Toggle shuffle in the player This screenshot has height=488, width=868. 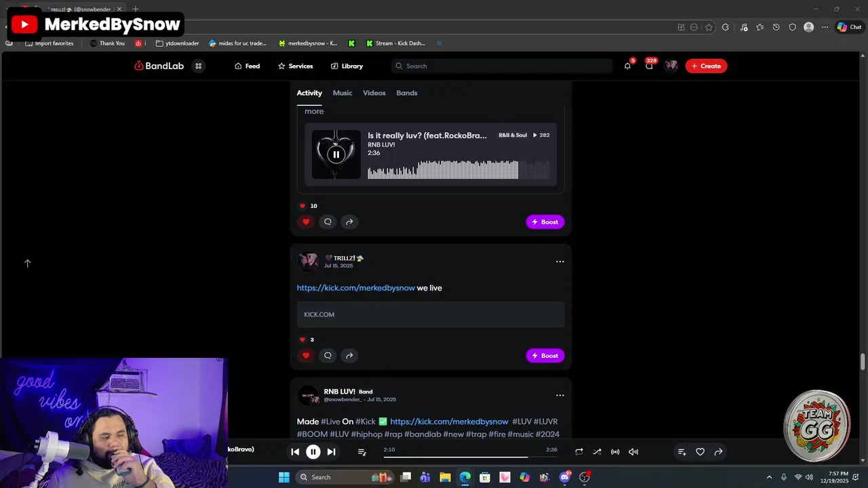point(597,452)
